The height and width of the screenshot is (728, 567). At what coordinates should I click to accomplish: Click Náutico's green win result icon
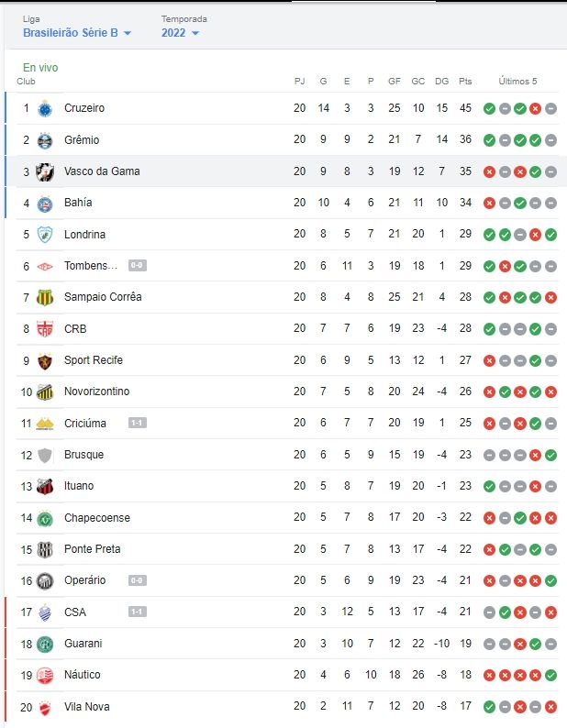coord(550,675)
